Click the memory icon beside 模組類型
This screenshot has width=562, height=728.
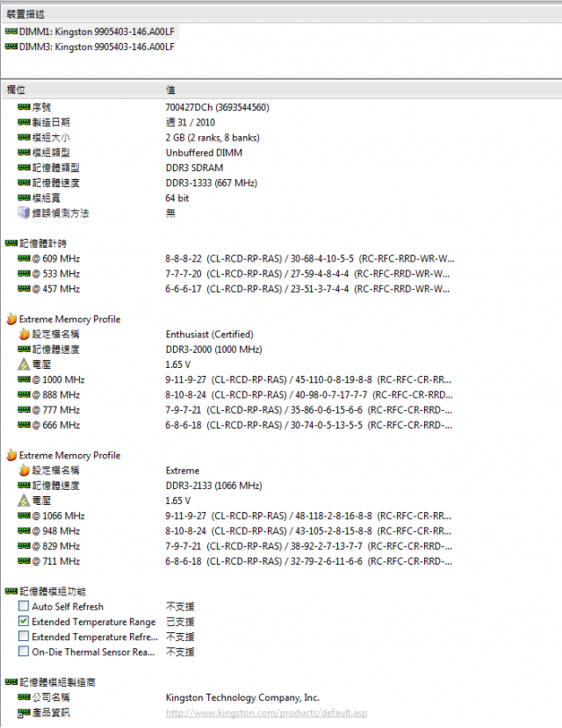pos(24,152)
